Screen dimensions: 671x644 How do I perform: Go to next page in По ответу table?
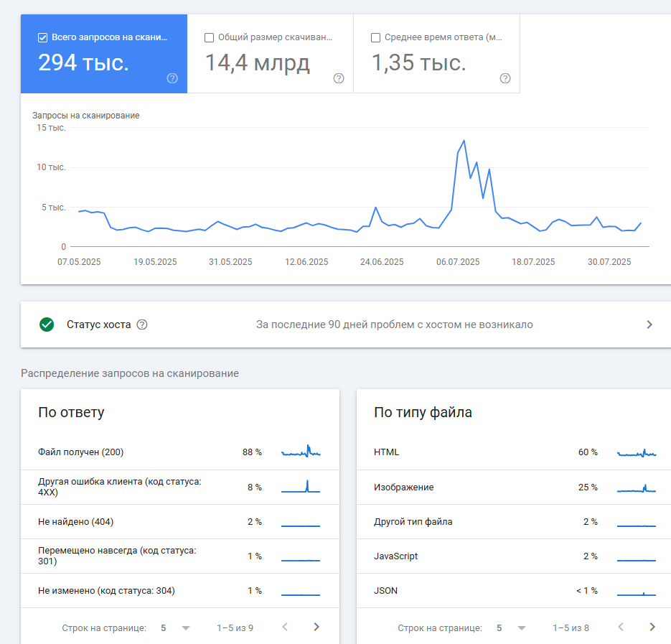click(x=316, y=627)
